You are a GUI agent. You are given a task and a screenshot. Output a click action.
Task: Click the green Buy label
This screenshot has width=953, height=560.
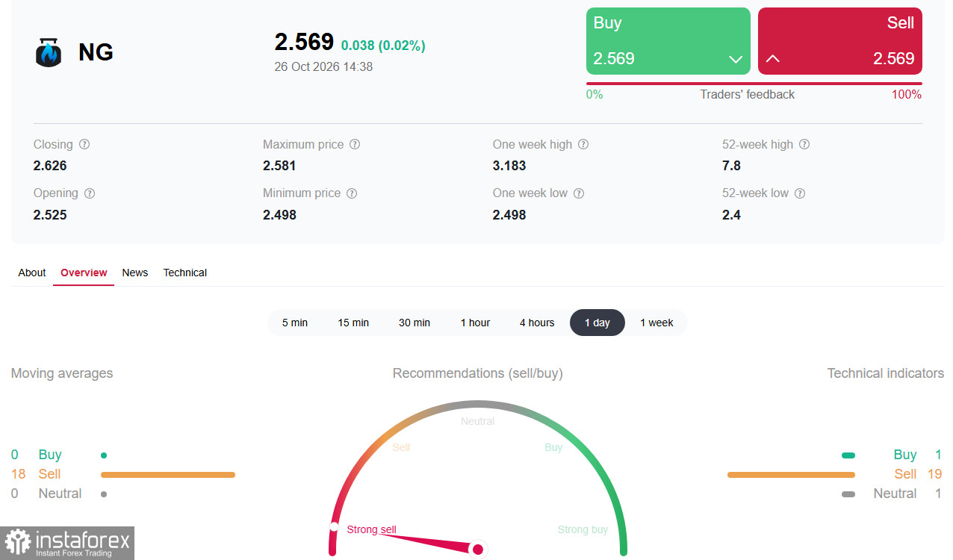(607, 23)
